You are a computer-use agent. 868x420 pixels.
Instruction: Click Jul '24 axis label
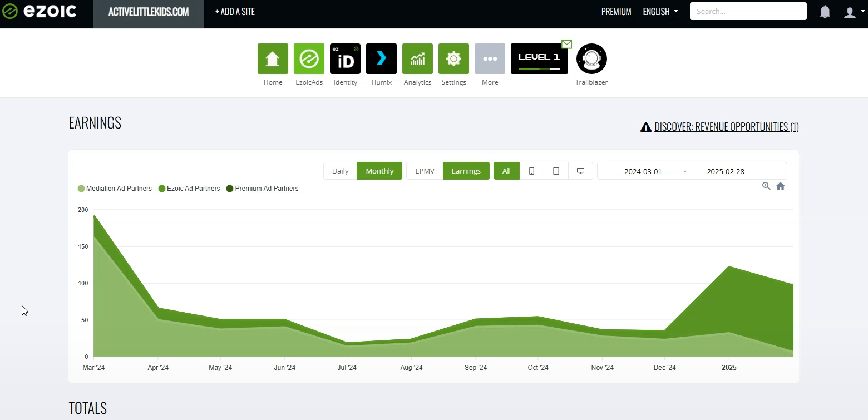click(x=347, y=368)
